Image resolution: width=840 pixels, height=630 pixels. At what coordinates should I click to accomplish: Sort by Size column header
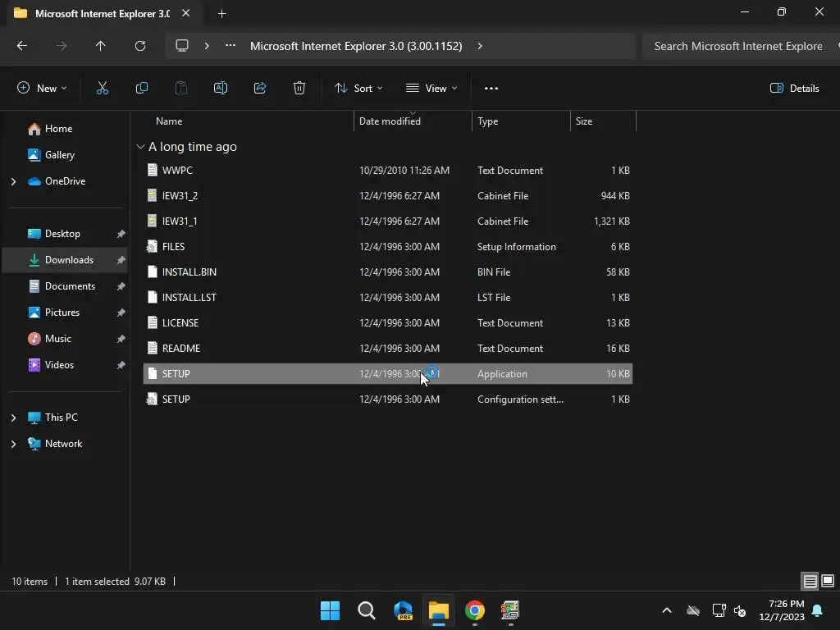(x=584, y=121)
